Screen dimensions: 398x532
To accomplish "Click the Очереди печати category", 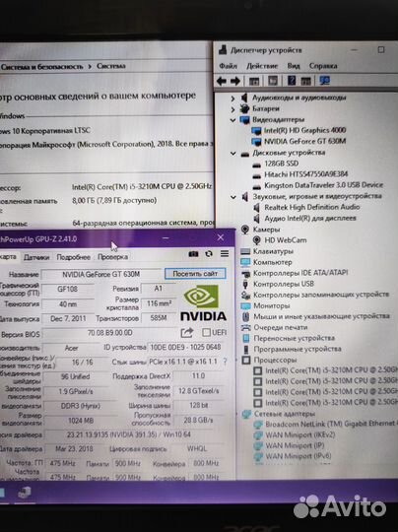I will click(x=280, y=327).
